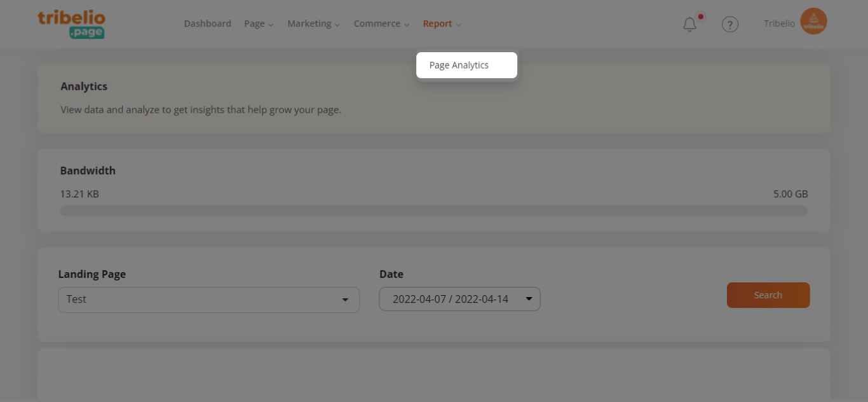868x402 pixels.
Task: Open the Date range dropdown
Action: [460, 299]
